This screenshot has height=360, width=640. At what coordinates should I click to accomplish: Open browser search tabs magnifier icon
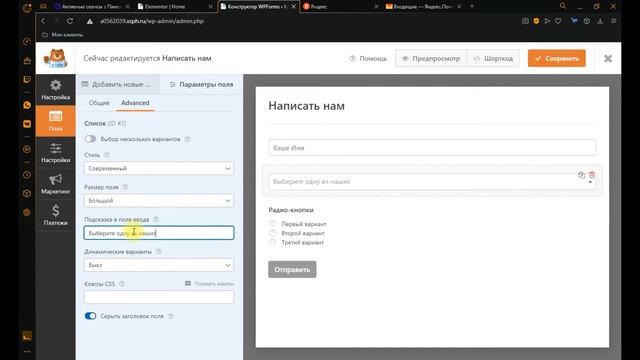[x=563, y=6]
